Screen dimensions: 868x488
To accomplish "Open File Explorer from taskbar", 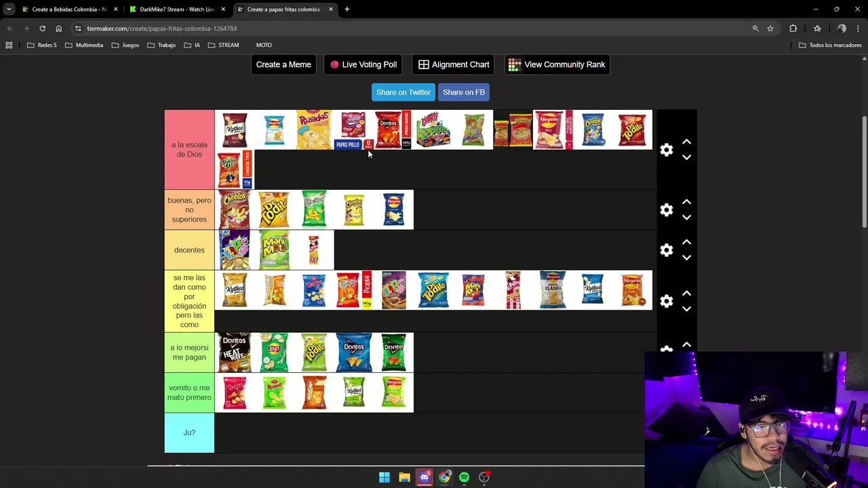I will (x=404, y=478).
